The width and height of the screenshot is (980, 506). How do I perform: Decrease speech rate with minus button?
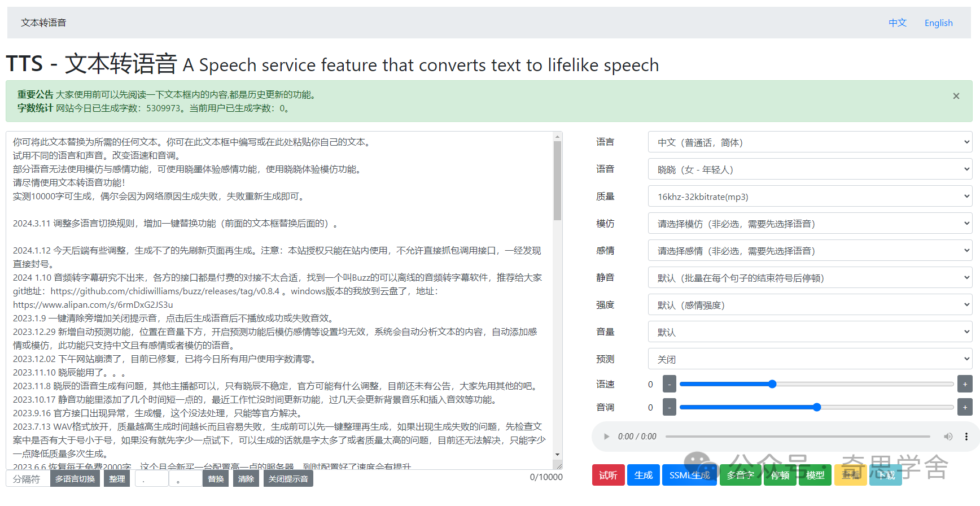[x=670, y=384]
